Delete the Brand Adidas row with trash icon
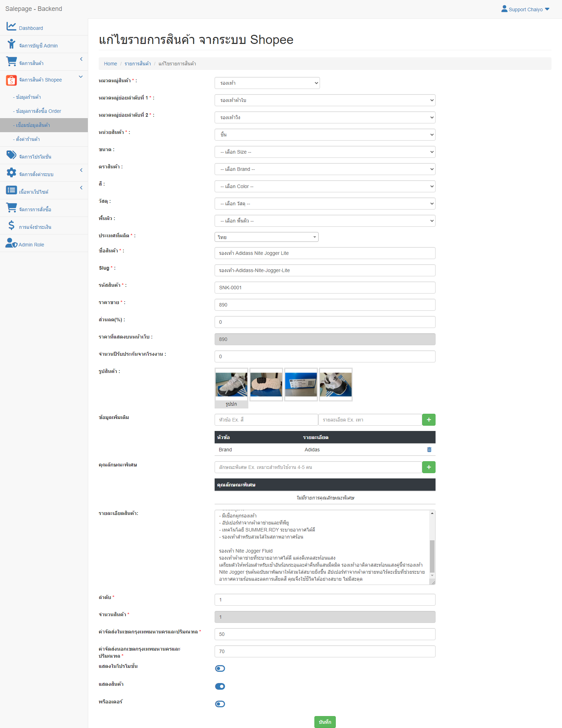The height and width of the screenshot is (728, 562). pyautogui.click(x=429, y=450)
